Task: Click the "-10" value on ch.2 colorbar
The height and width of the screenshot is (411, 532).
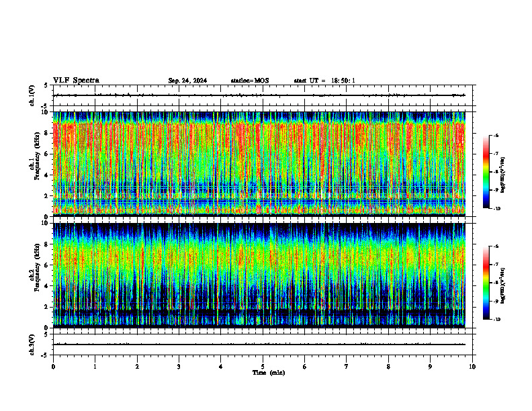Action: coord(496,320)
